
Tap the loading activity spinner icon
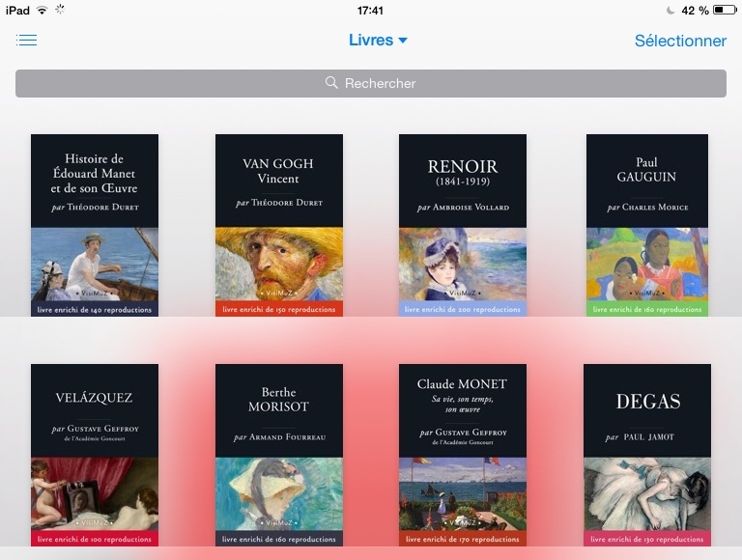60,10
